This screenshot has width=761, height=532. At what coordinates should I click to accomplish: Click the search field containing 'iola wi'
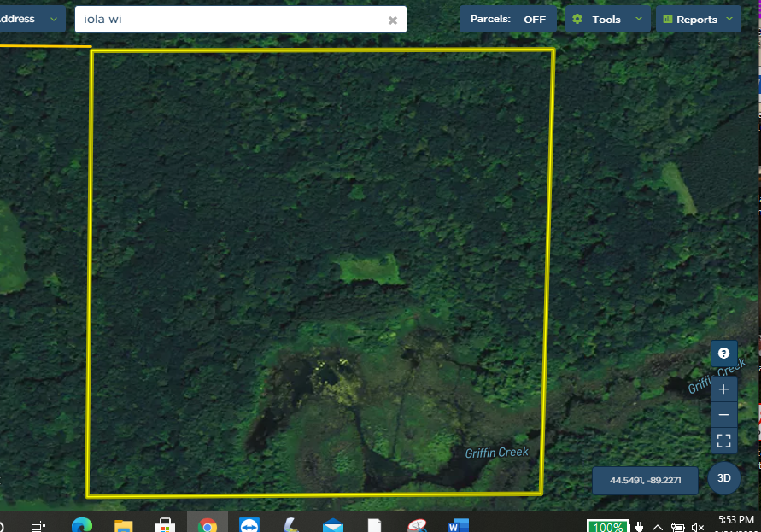(x=231, y=19)
